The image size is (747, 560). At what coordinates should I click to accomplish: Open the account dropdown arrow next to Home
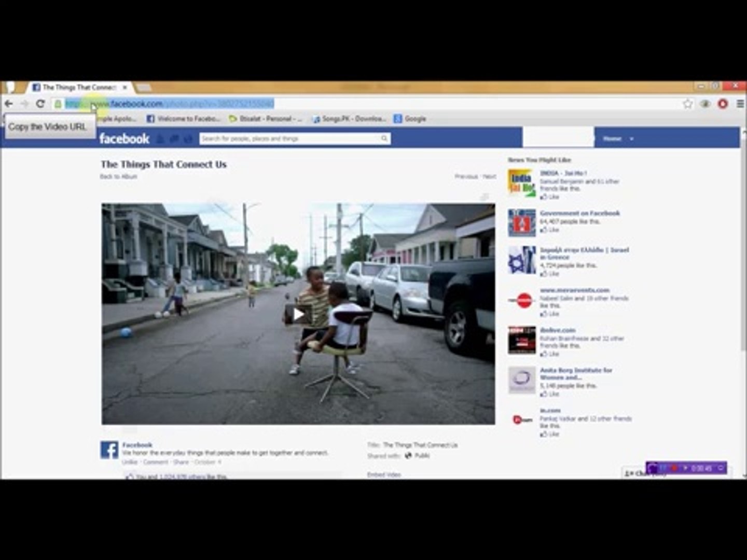click(x=631, y=139)
